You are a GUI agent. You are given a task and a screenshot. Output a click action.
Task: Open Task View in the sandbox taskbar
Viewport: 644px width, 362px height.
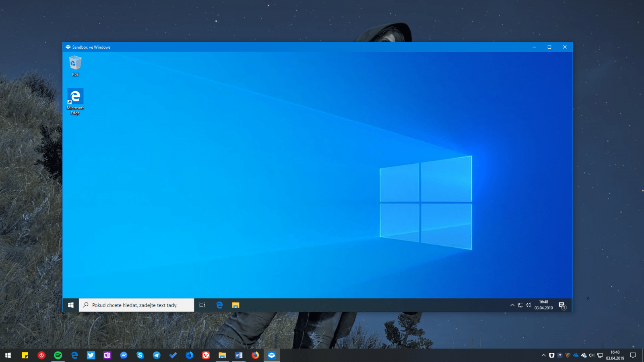pos(202,305)
